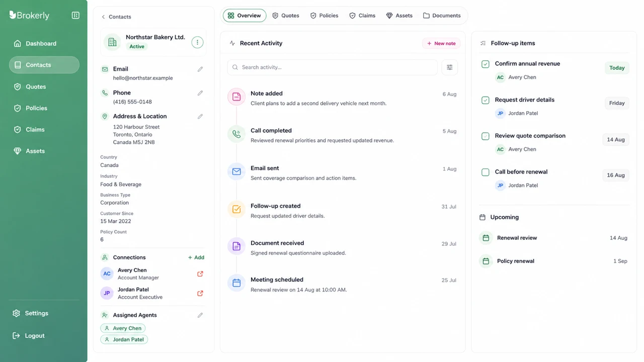
Task: Open Policies from the sidebar
Action: [x=44, y=108]
